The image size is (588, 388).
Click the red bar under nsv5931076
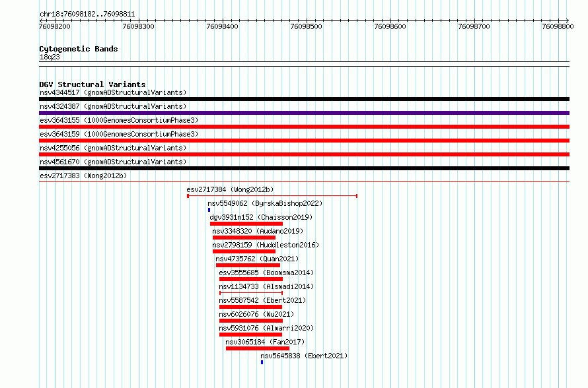coord(250,335)
